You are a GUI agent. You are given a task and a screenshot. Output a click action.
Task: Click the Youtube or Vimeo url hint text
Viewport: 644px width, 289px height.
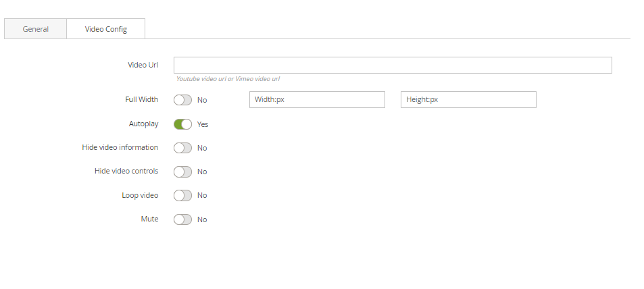point(228,79)
